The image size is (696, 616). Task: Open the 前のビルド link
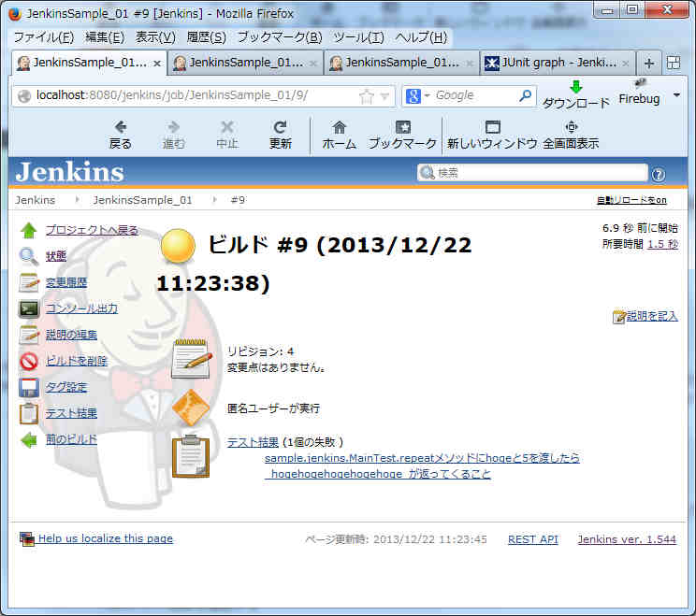[x=71, y=439]
